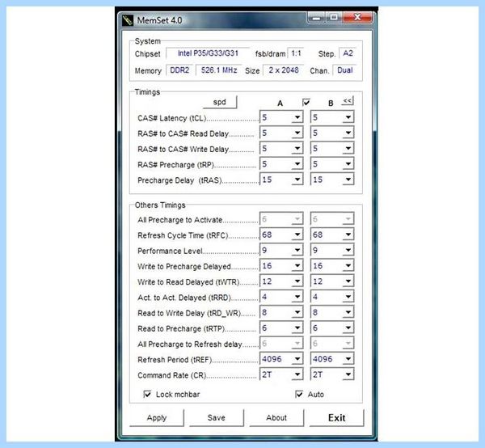Open RAS# Precharge (tRP) B dropdown
This screenshot has width=485, height=448.
[x=332, y=163]
